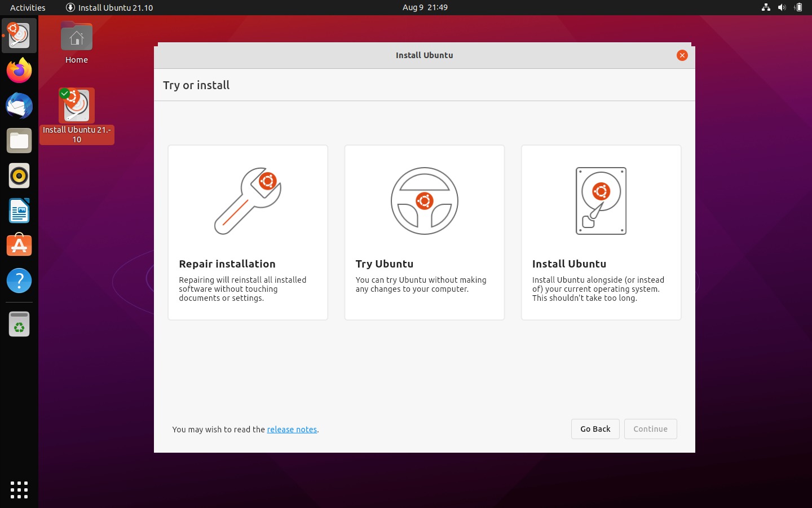Click the Repairing will reinstall description text
This screenshot has height=508, width=812.
point(242,289)
